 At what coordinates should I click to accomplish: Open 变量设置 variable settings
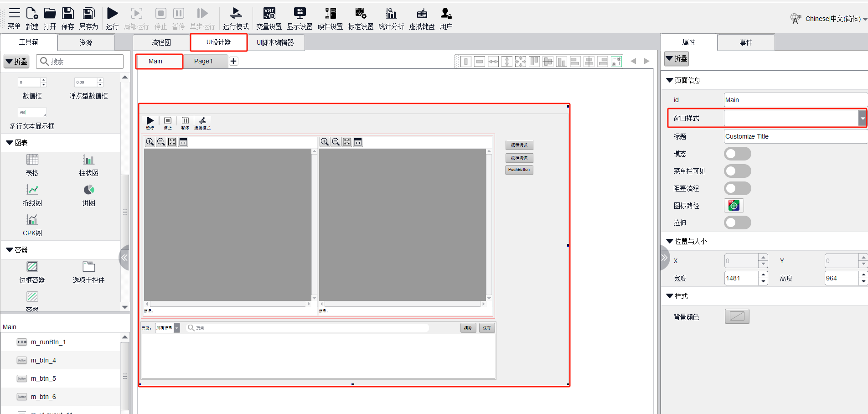tap(269, 19)
